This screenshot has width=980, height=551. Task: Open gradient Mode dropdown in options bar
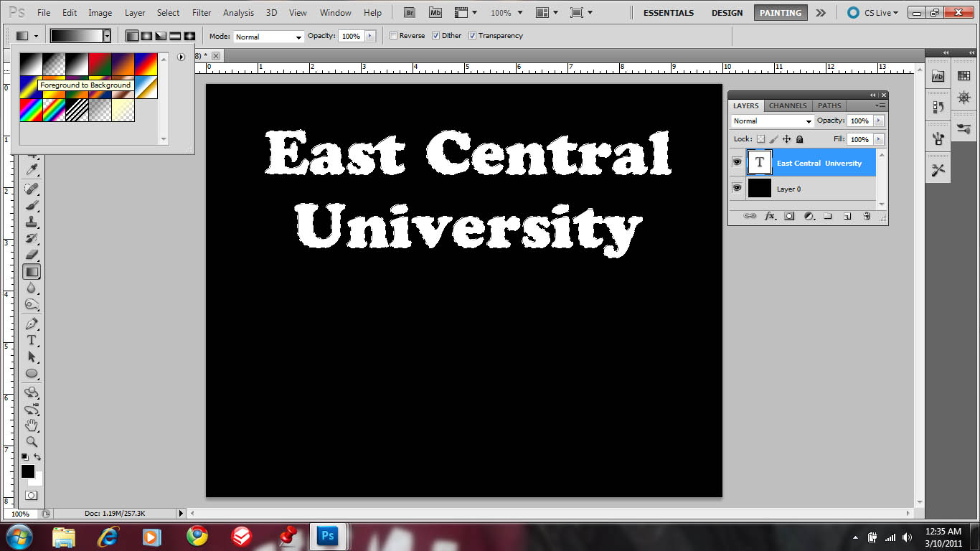[269, 37]
